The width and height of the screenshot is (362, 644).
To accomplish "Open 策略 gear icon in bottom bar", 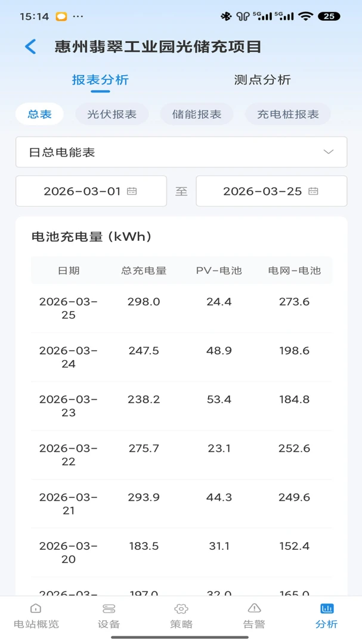I will [x=181, y=608].
